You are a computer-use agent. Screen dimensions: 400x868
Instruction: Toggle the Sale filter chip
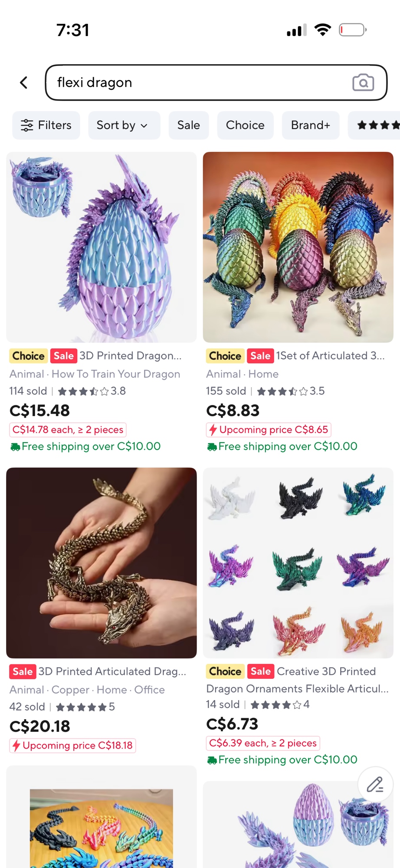(x=189, y=125)
